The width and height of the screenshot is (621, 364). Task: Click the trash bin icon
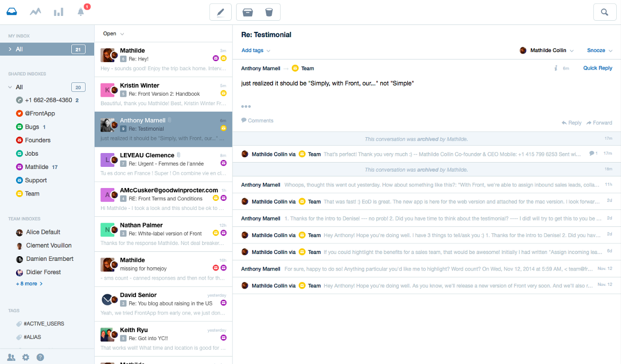(x=269, y=12)
